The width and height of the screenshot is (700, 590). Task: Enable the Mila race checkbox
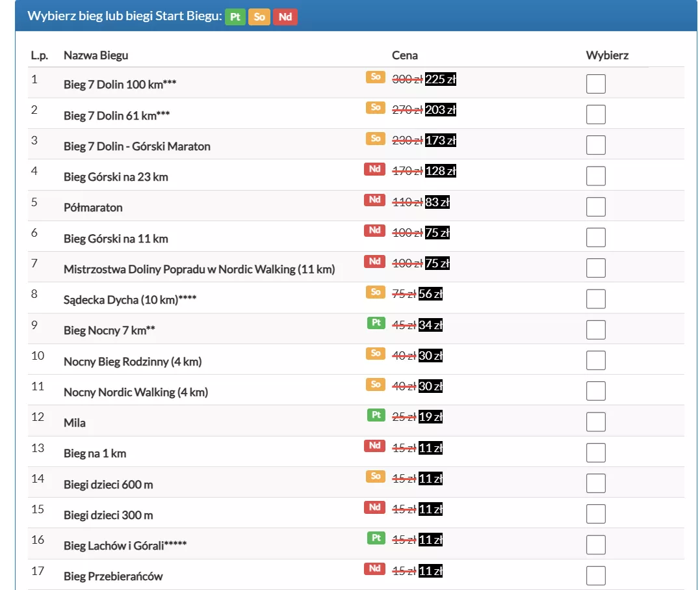click(x=595, y=422)
